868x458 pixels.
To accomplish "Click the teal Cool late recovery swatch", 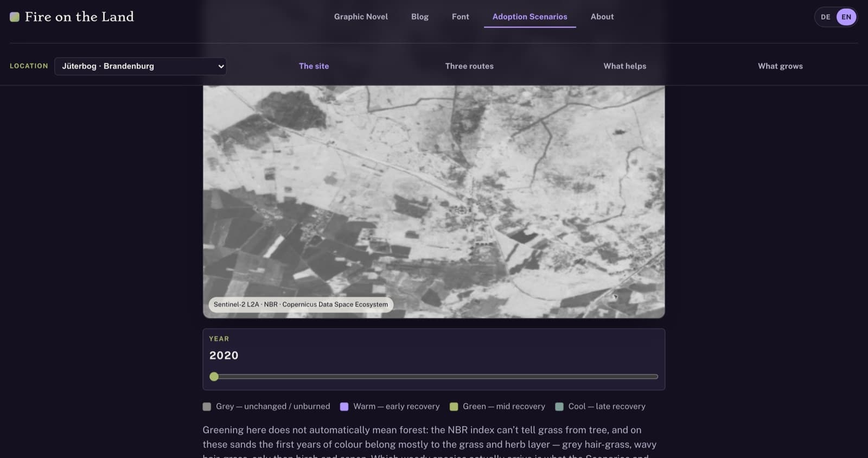I will 559,406.
